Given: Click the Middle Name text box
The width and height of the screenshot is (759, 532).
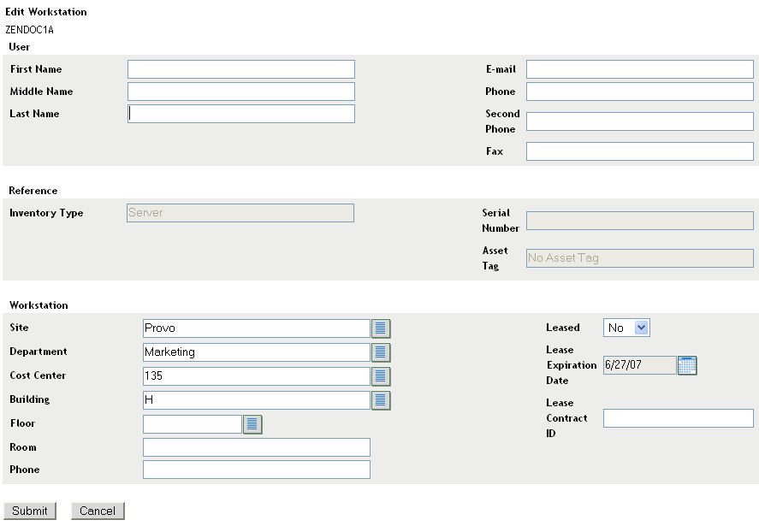Looking at the screenshot, I should coord(240,92).
